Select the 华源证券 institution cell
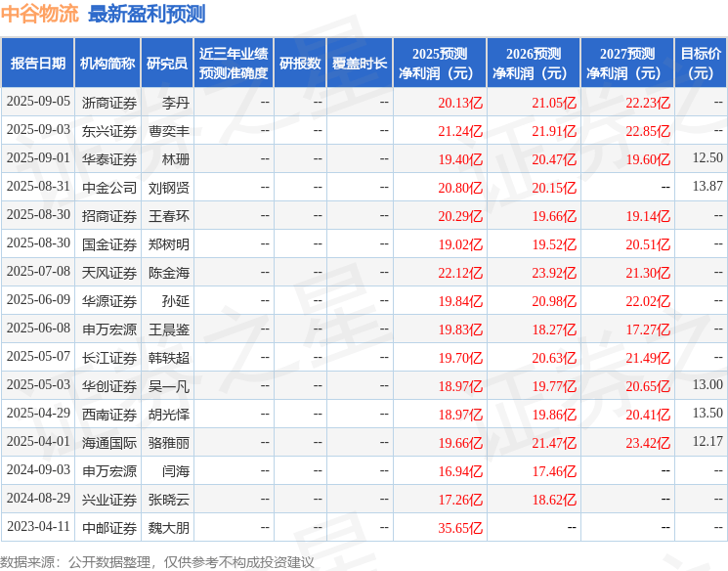 [x=109, y=301]
